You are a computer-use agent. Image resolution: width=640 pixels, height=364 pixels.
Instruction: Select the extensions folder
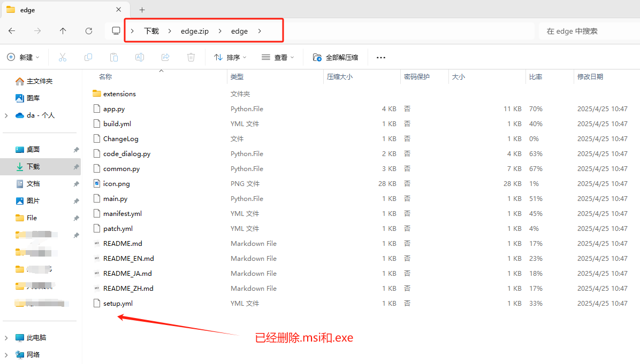[x=119, y=94]
